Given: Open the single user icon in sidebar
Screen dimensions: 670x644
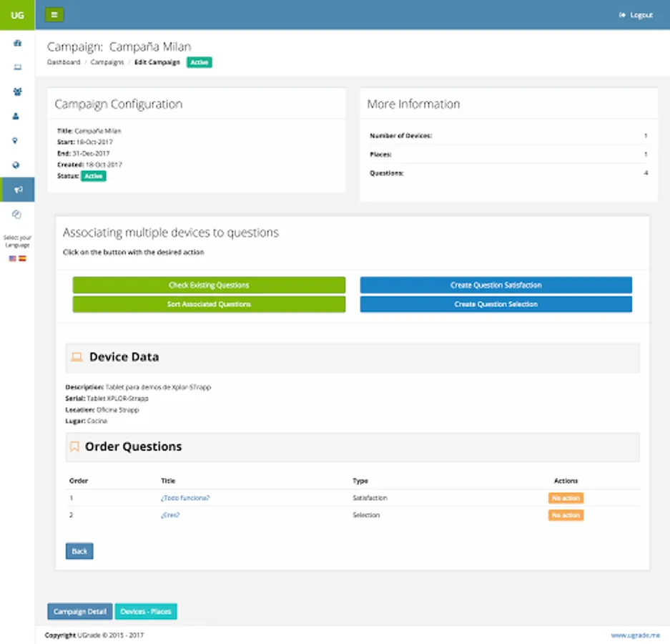Looking at the screenshot, I should tap(16, 117).
